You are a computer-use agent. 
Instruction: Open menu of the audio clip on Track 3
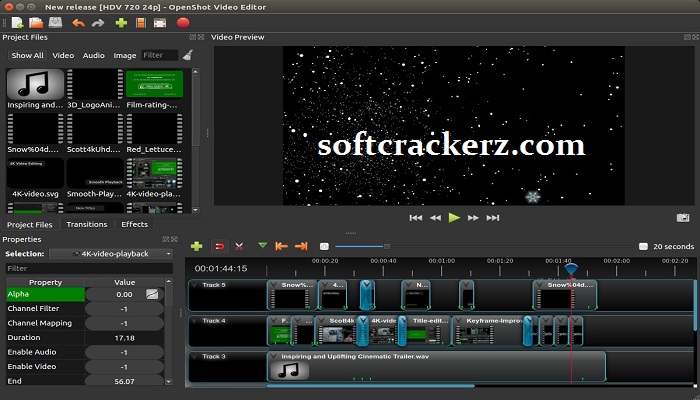[x=273, y=356]
